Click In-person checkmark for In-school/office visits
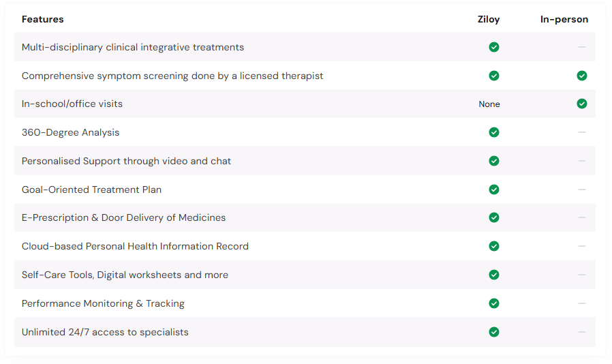 coord(581,104)
